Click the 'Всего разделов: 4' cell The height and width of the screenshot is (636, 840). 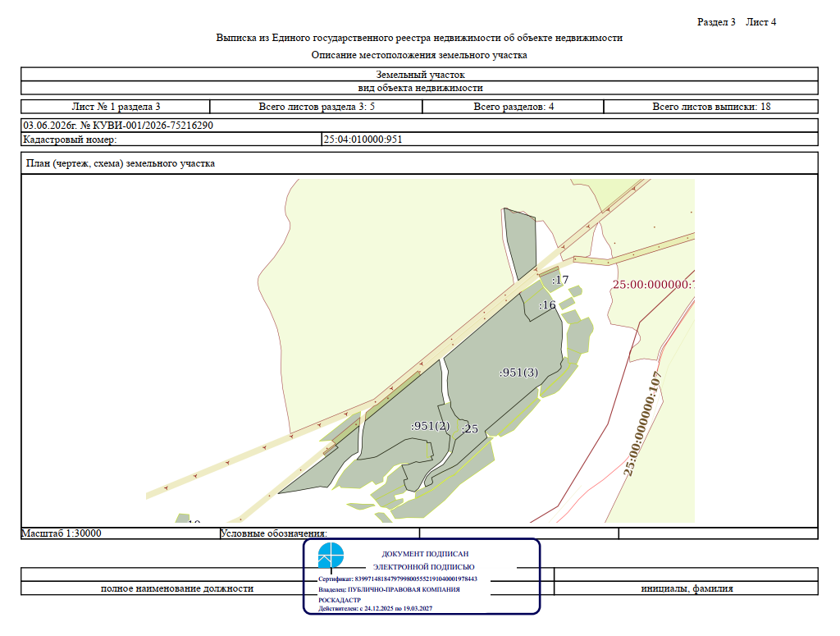click(x=514, y=107)
